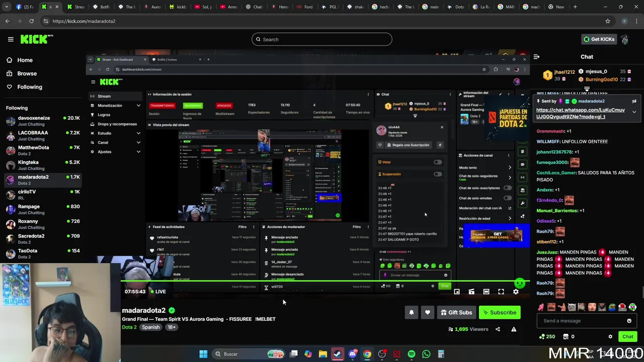Viewport: 644px width, 362px height.
Task: Open the TaoDota channel in the Following list
Action: click(x=43, y=254)
